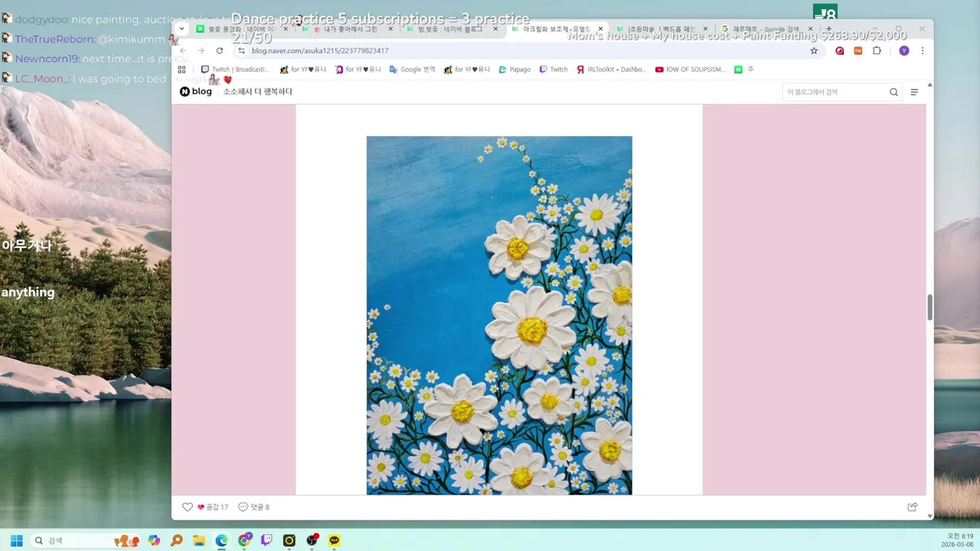Open KakaoTalk from the taskbar
Screen dimensions: 980x551
[335, 540]
